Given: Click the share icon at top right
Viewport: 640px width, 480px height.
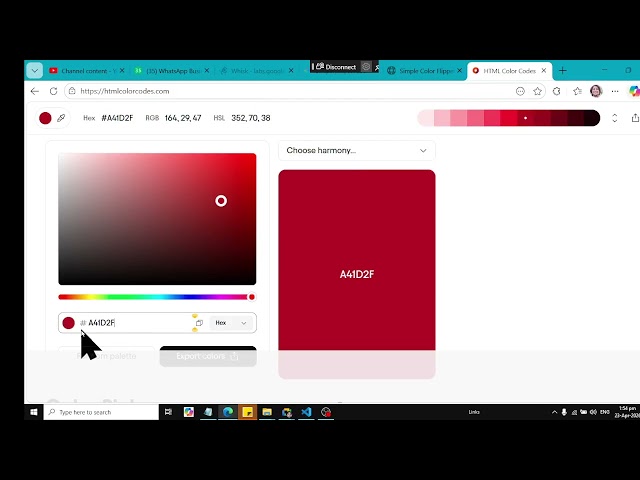Looking at the screenshot, I should click(x=635, y=118).
